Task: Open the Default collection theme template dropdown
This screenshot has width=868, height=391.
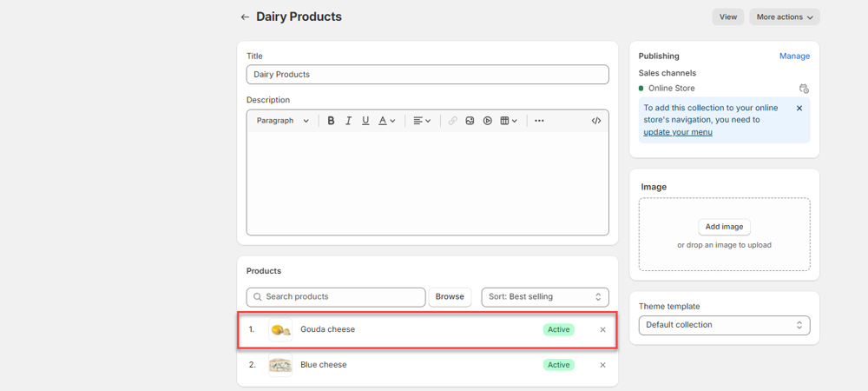Action: pos(724,325)
